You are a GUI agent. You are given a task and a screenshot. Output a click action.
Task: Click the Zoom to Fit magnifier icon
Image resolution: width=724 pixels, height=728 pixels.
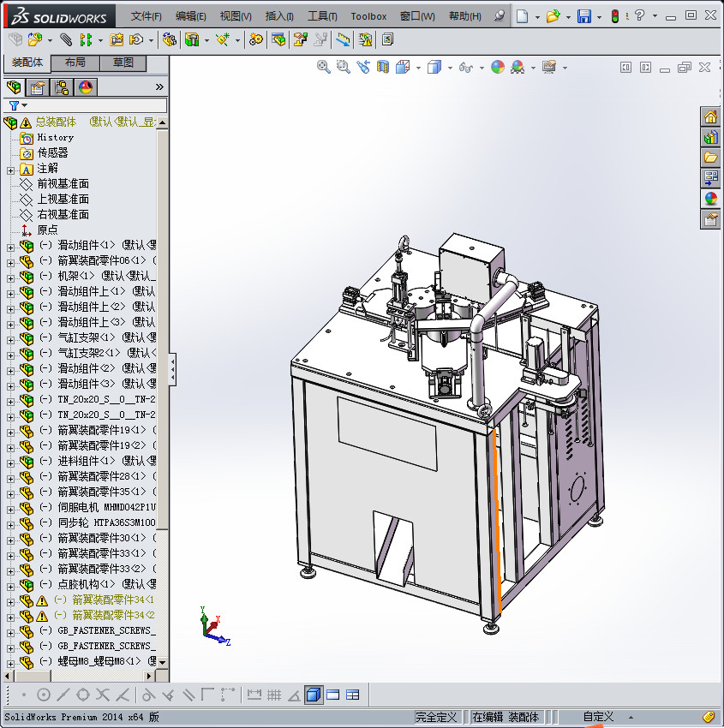click(x=324, y=67)
